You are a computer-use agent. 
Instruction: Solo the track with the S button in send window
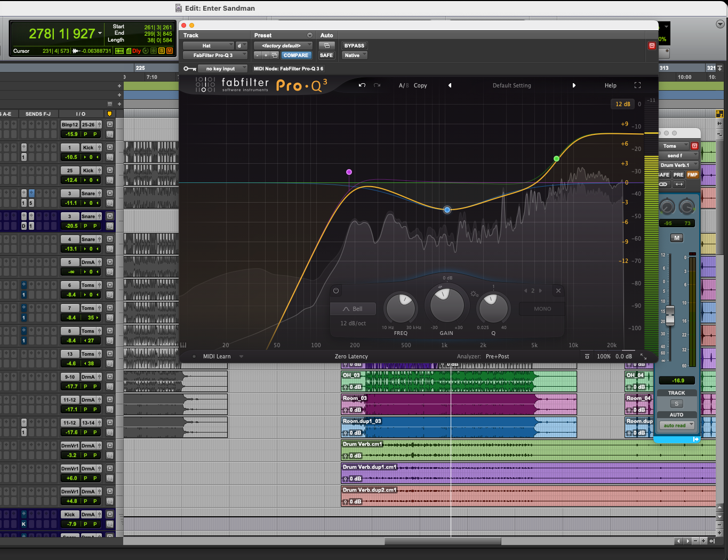[x=677, y=404]
